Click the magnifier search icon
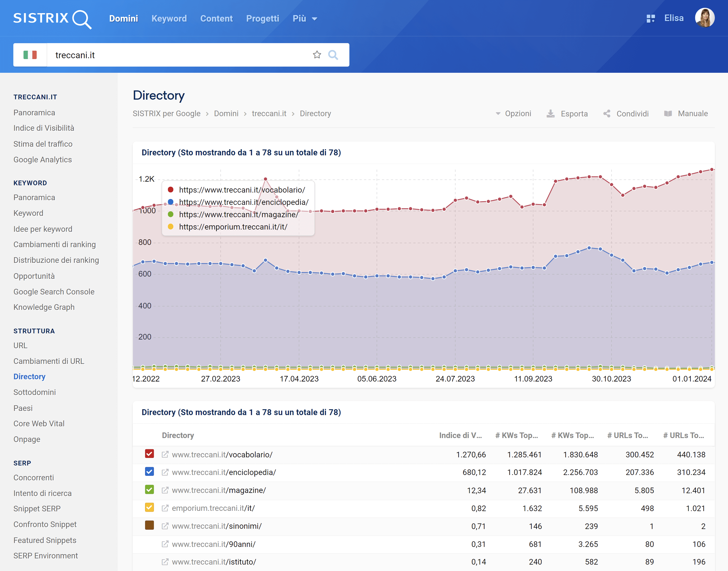Viewport: 728px width, 571px height. (333, 55)
